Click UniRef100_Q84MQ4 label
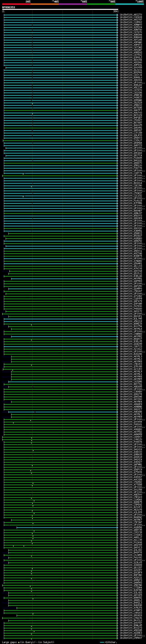Image resolution: width=146 pixels, height=644 pixels. tap(131, 143)
